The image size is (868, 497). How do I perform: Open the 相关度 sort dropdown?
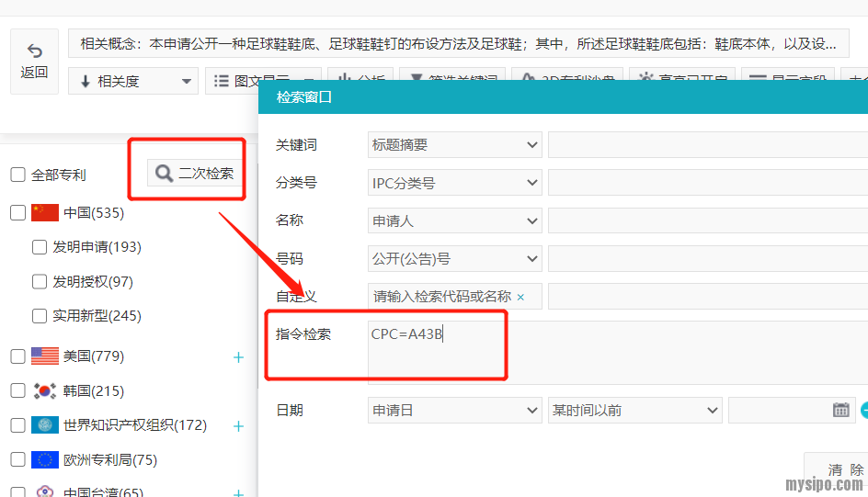point(132,81)
